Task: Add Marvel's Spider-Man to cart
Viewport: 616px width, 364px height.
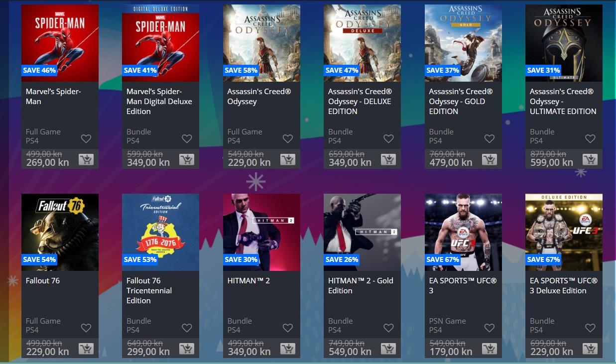Action: click(86, 160)
